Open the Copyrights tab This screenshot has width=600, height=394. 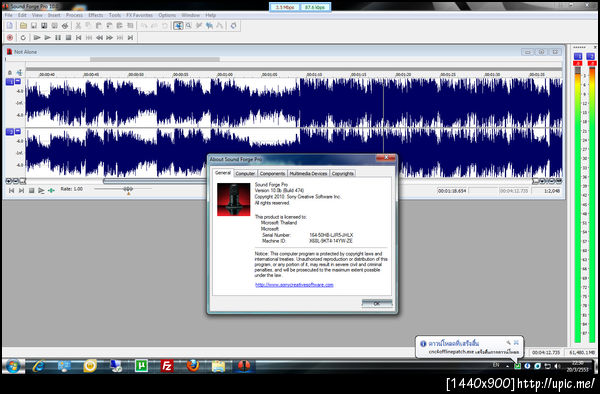click(x=342, y=174)
